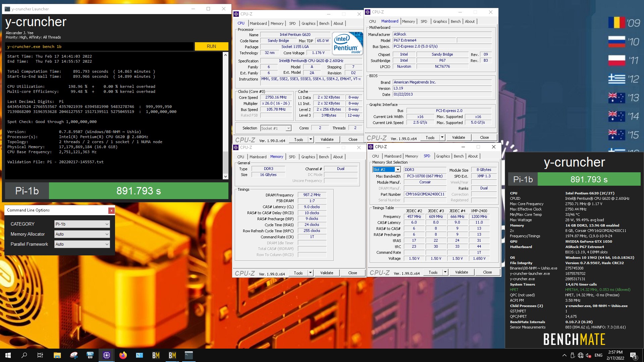Click the y-cruncher.exe bench 1b command field
Screen dimensions: 644x362
point(99,47)
